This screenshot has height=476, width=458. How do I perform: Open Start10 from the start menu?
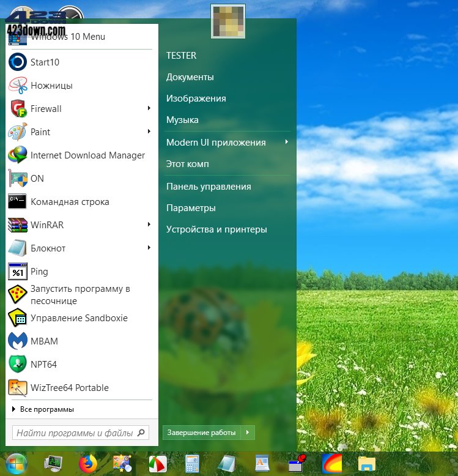pos(45,62)
